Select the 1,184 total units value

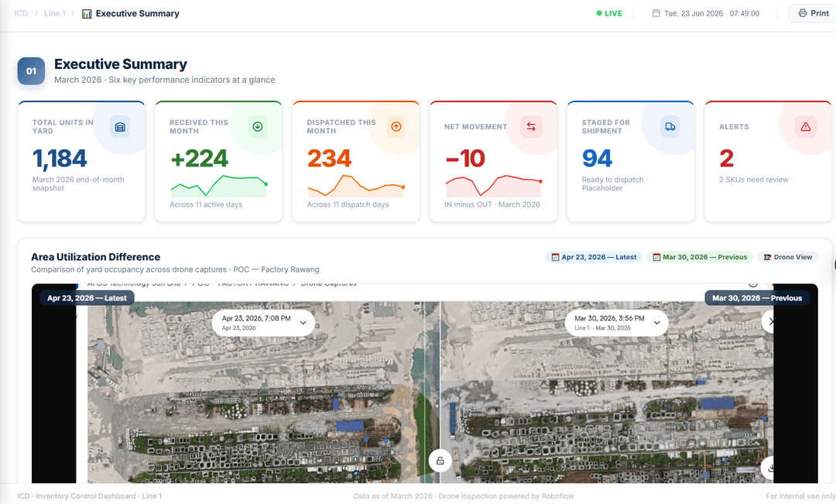click(60, 159)
